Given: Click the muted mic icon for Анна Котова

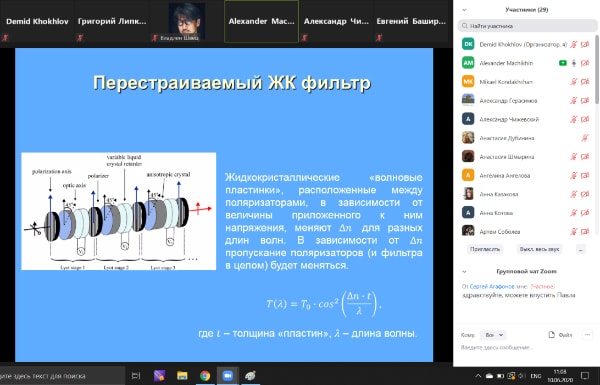Looking at the screenshot, I should click(x=574, y=213).
